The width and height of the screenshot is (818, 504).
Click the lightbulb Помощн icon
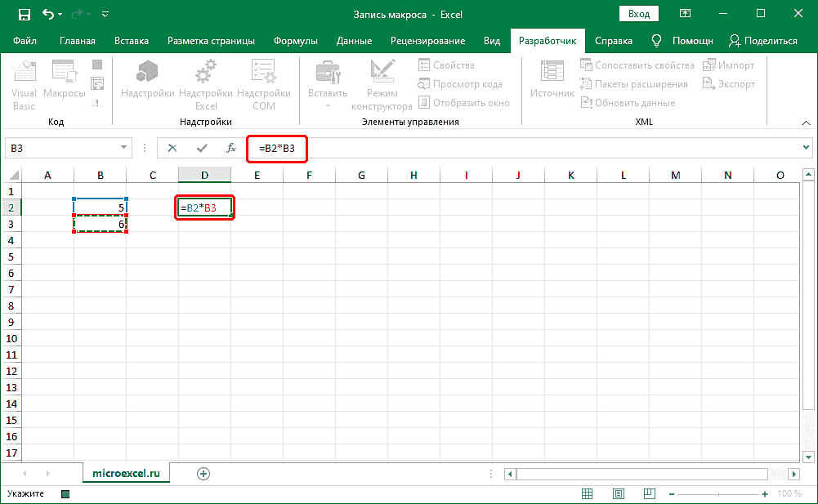[656, 41]
